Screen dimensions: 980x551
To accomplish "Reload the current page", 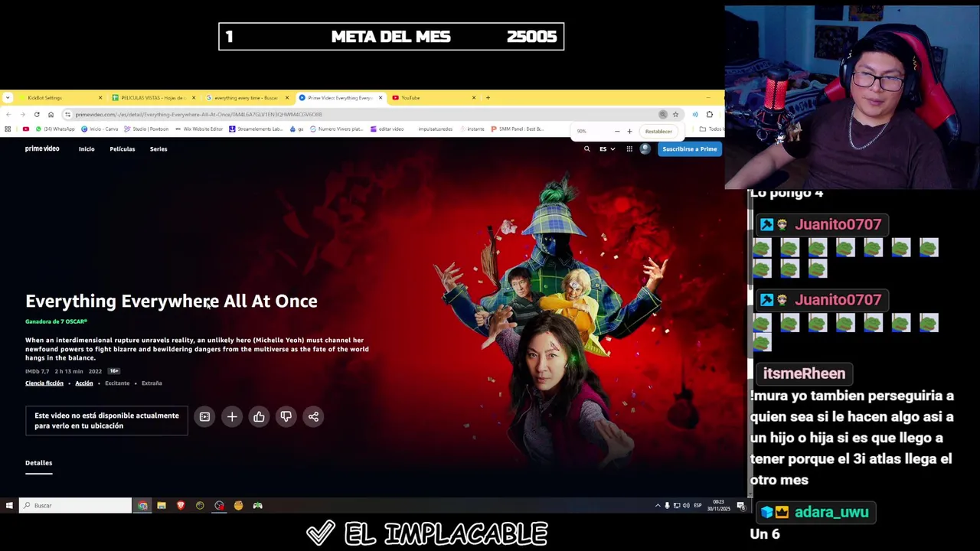I will coord(37,115).
